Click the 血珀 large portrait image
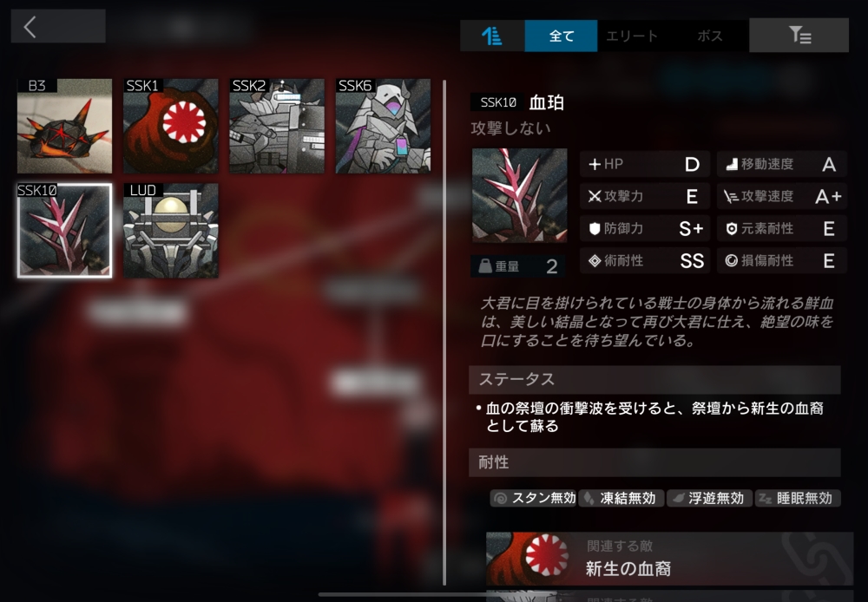Image resolution: width=868 pixels, height=602 pixels. 519,195
